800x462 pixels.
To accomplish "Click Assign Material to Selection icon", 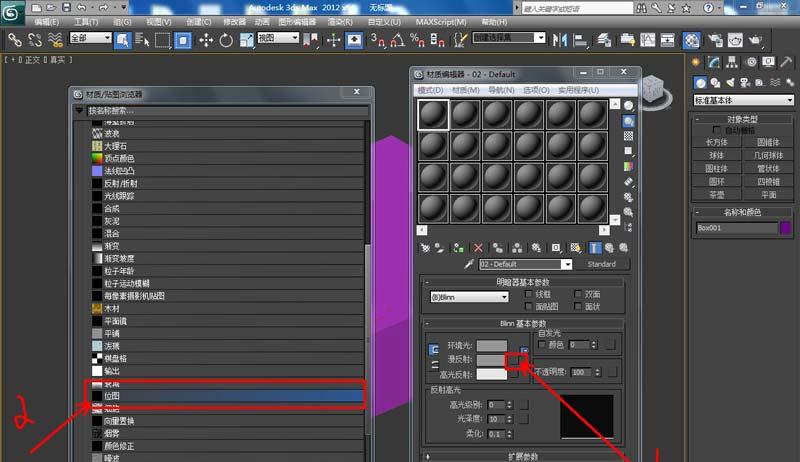I will tap(458, 248).
